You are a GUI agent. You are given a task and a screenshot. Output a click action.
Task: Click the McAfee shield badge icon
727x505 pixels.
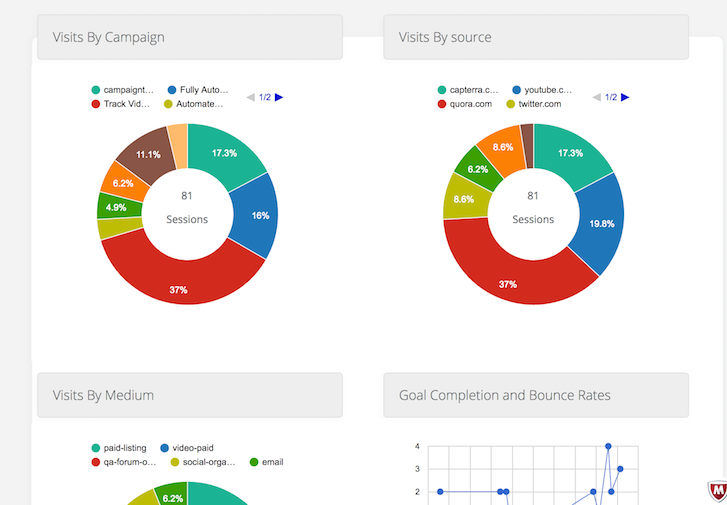pos(718,492)
